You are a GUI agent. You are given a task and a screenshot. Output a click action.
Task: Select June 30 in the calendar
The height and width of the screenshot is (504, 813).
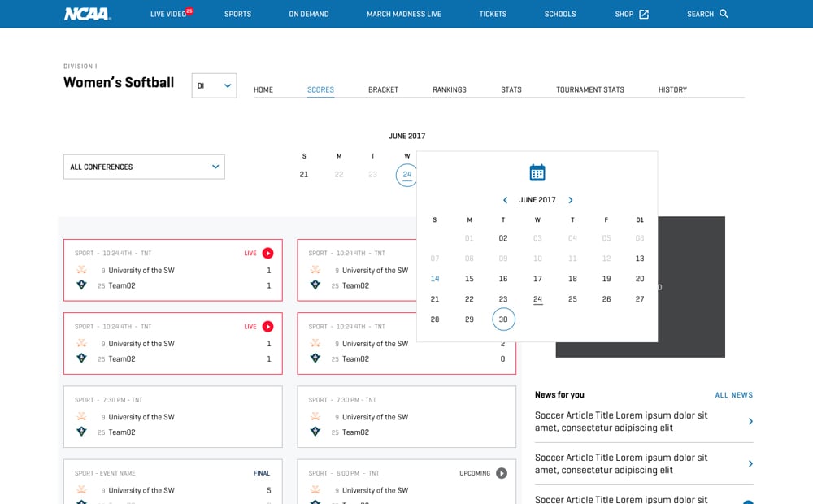503,319
